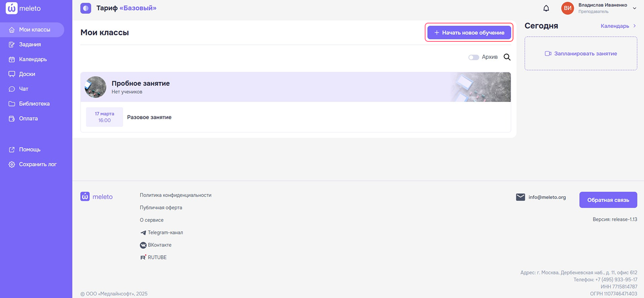Viewport: 644px width, 298px height.
Task: Click the tariff plan icon in header
Action: click(86, 8)
